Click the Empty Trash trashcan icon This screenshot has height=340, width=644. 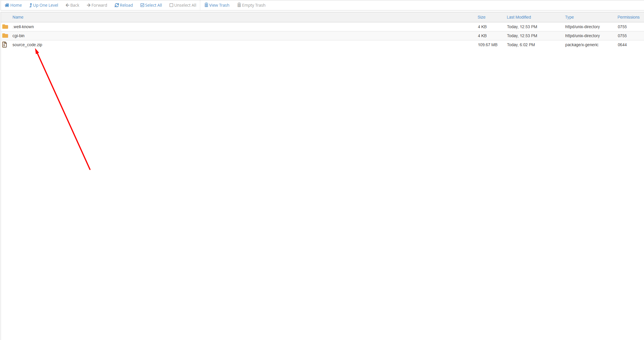tap(239, 5)
